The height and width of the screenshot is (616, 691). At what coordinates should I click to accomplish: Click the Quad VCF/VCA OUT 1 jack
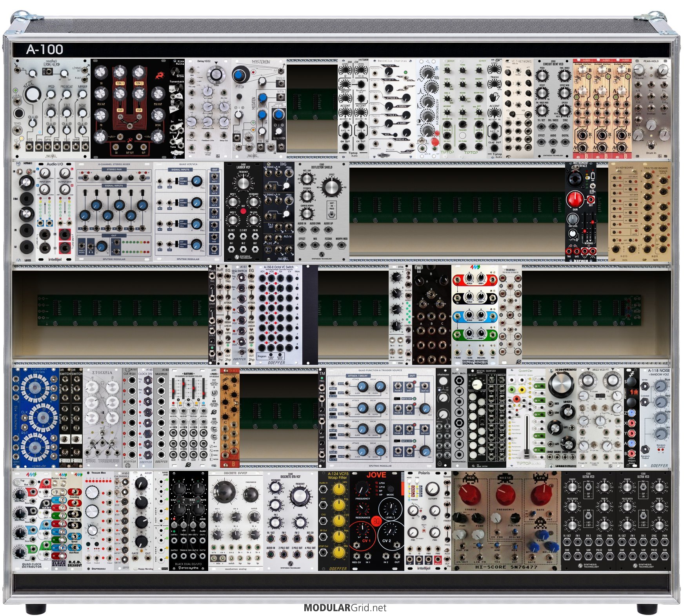pyautogui.click(x=214, y=176)
